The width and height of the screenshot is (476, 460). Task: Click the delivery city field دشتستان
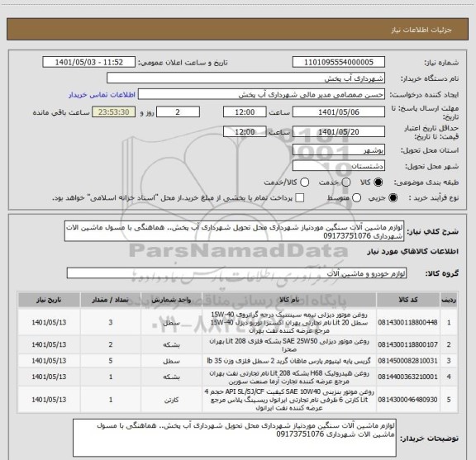(x=339, y=166)
